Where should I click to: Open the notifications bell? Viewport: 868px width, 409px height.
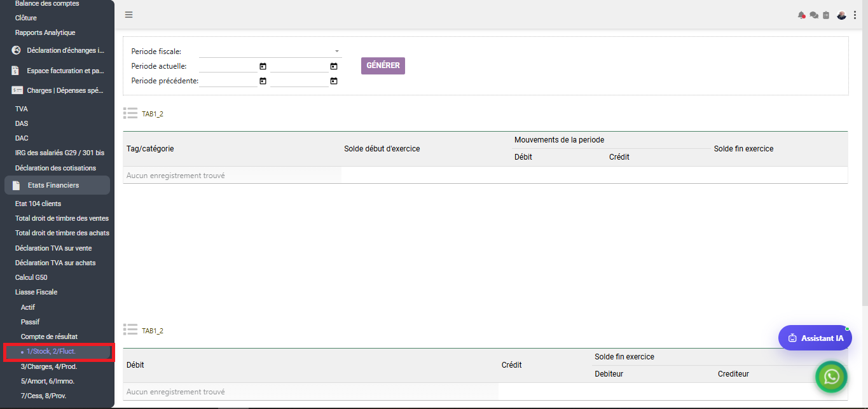(x=801, y=15)
